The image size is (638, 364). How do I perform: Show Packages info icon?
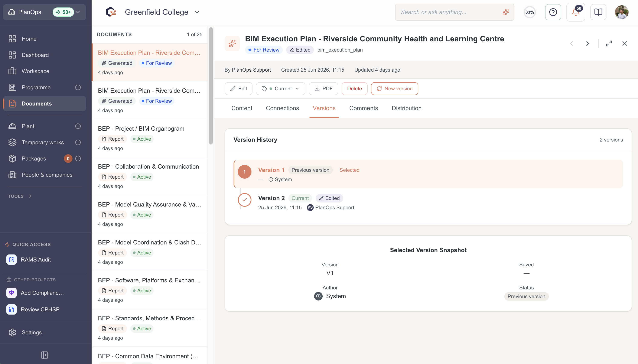click(x=78, y=159)
